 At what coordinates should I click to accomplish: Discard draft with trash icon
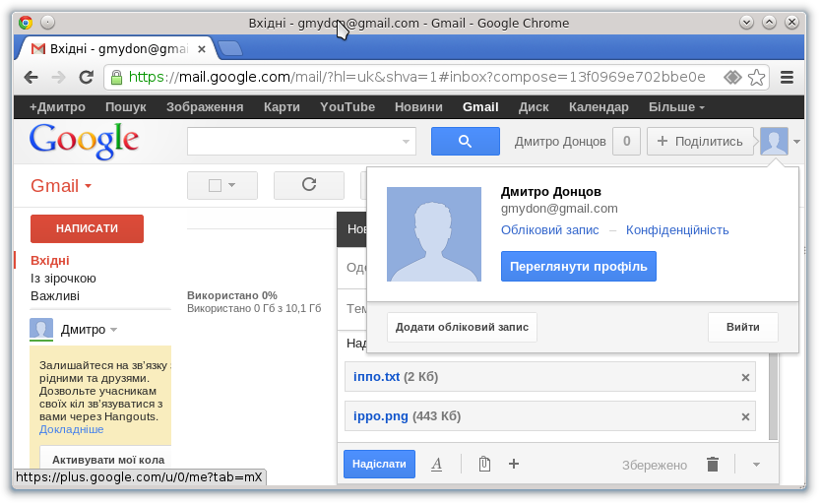coord(713,465)
